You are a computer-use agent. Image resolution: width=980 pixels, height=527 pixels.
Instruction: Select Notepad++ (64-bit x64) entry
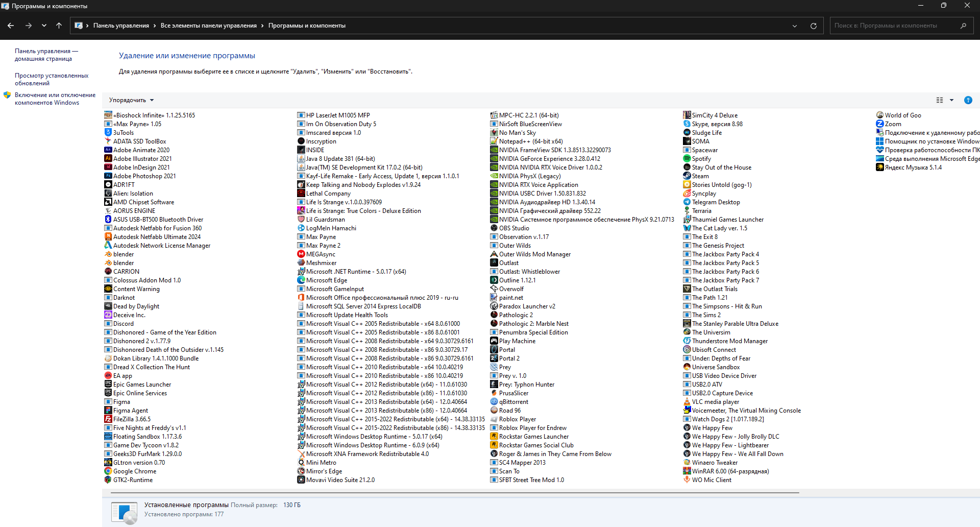tap(527, 141)
